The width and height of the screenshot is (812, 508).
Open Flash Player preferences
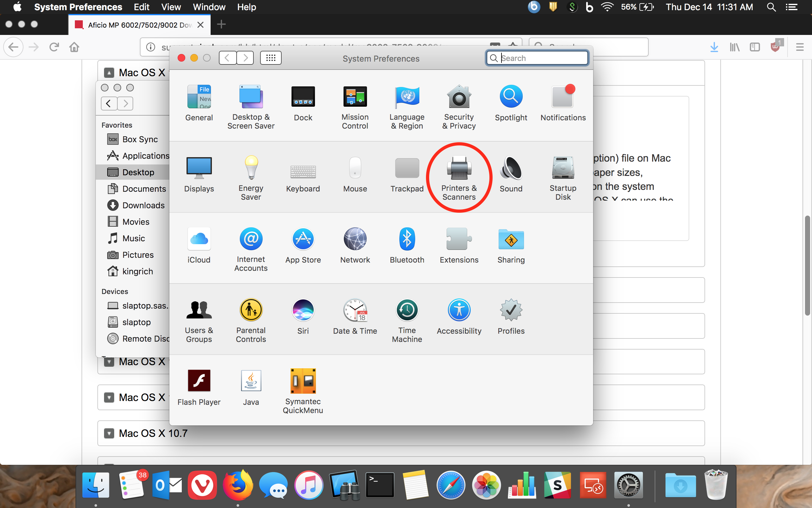[199, 388]
